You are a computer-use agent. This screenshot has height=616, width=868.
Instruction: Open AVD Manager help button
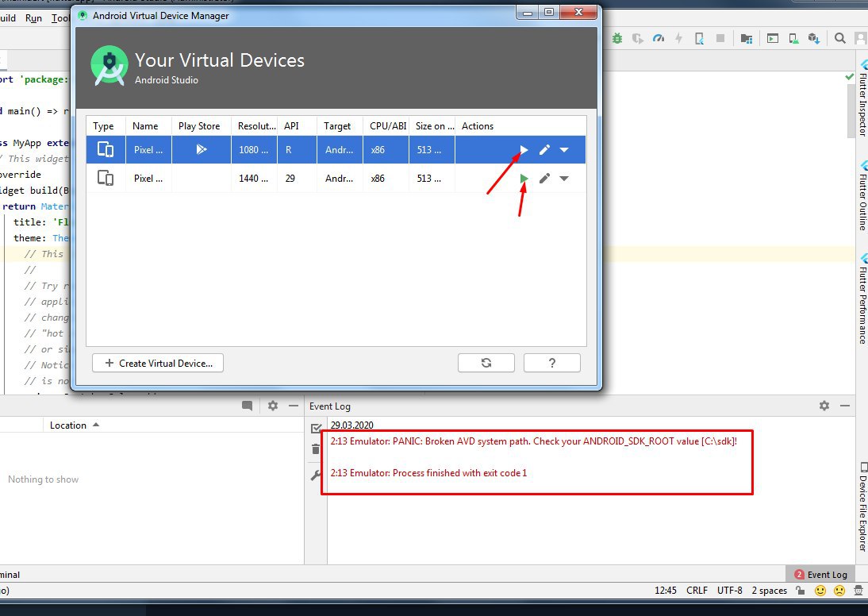tap(552, 364)
